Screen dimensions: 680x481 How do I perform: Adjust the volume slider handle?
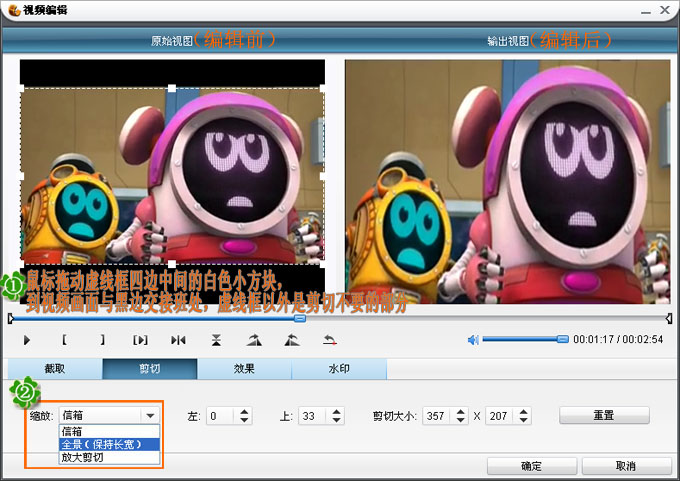562,339
